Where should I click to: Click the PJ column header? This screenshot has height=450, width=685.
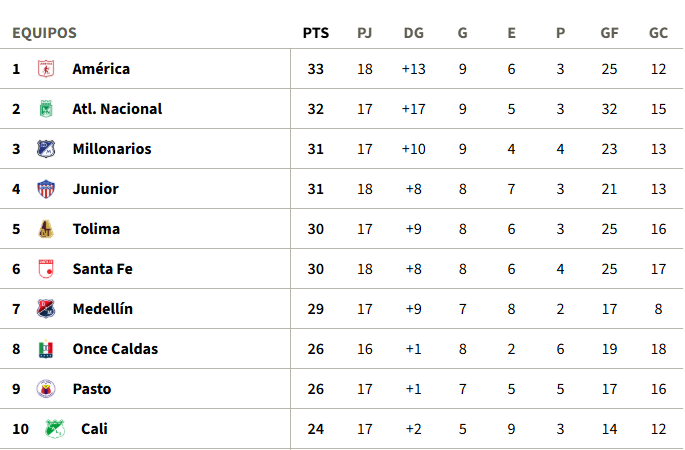pyautogui.click(x=365, y=33)
